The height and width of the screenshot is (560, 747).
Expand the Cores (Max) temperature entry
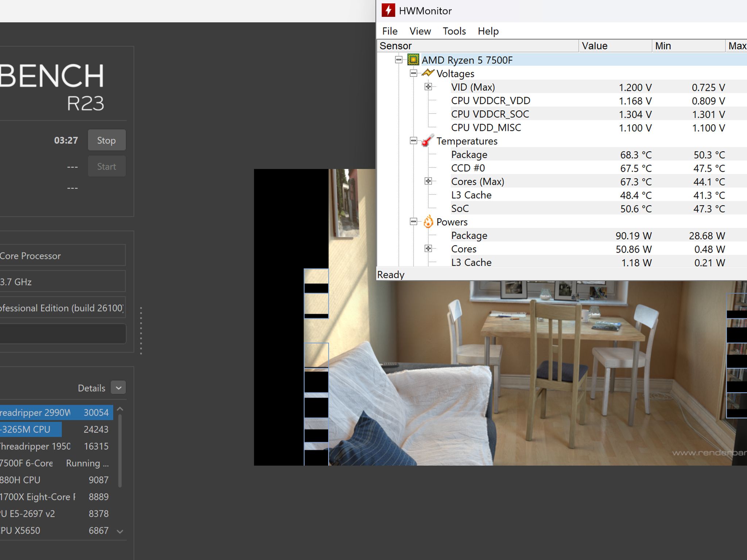428,181
